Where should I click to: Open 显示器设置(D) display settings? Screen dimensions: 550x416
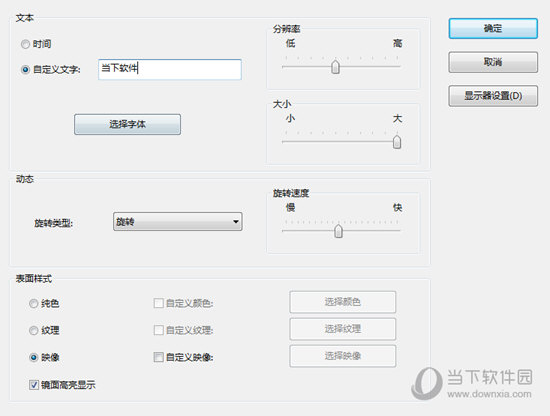pyautogui.click(x=493, y=96)
